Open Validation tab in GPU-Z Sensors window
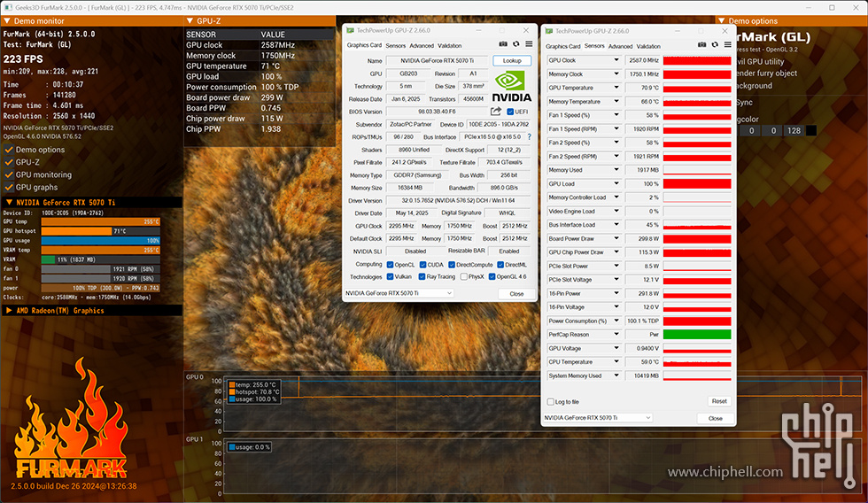The image size is (868, 503). 648,46
